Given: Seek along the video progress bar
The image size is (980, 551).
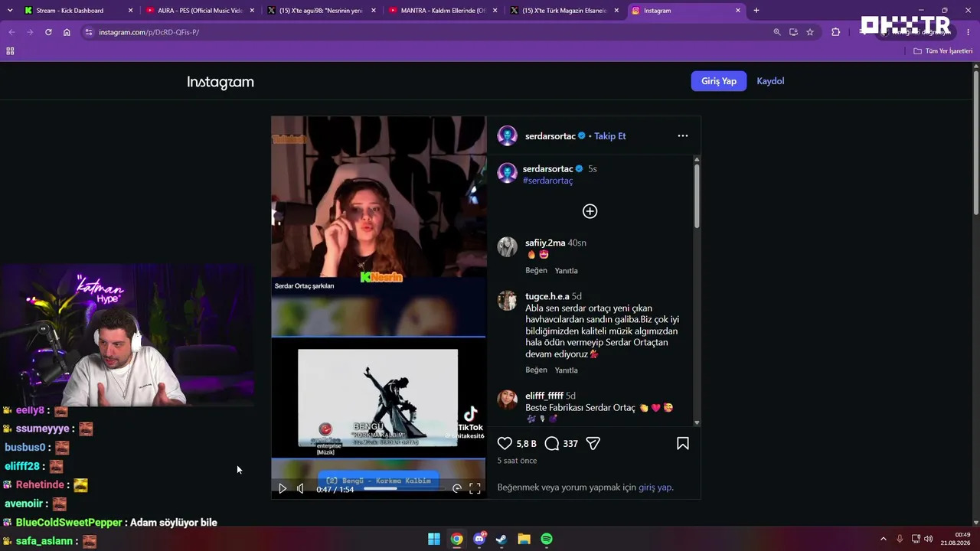Looking at the screenshot, I should point(403,488).
